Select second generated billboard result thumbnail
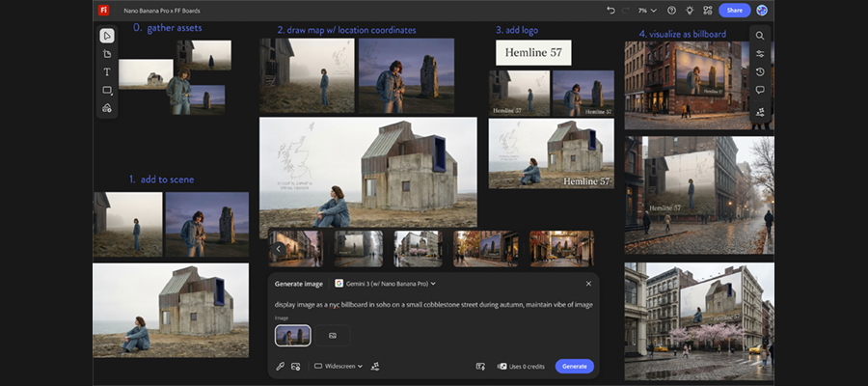This screenshot has width=868, height=386. (x=358, y=249)
